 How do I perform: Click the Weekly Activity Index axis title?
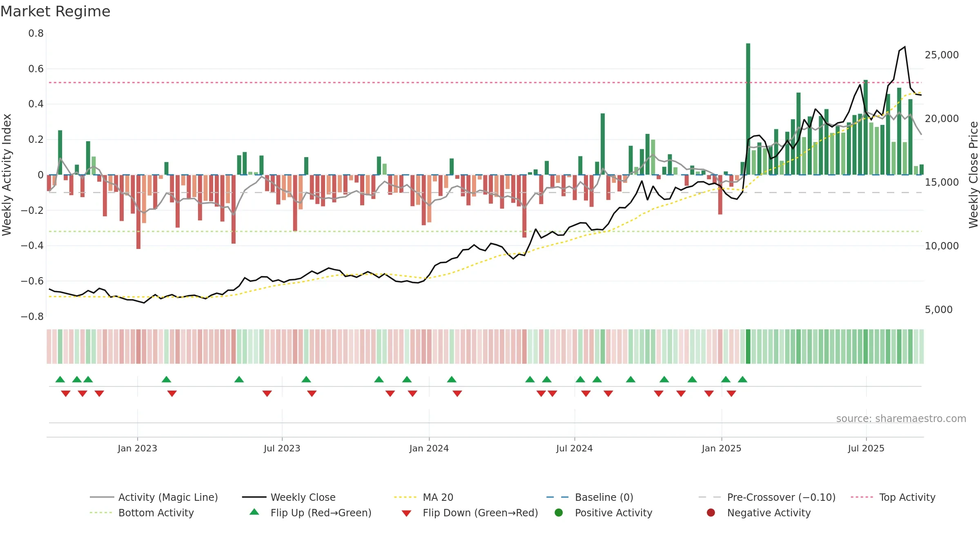point(7,175)
